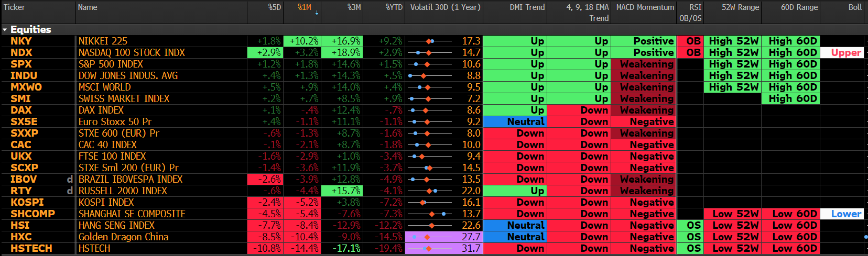Click the OS RSI cell for HSTECH
This screenshot has height=256, width=868.
tap(690, 248)
